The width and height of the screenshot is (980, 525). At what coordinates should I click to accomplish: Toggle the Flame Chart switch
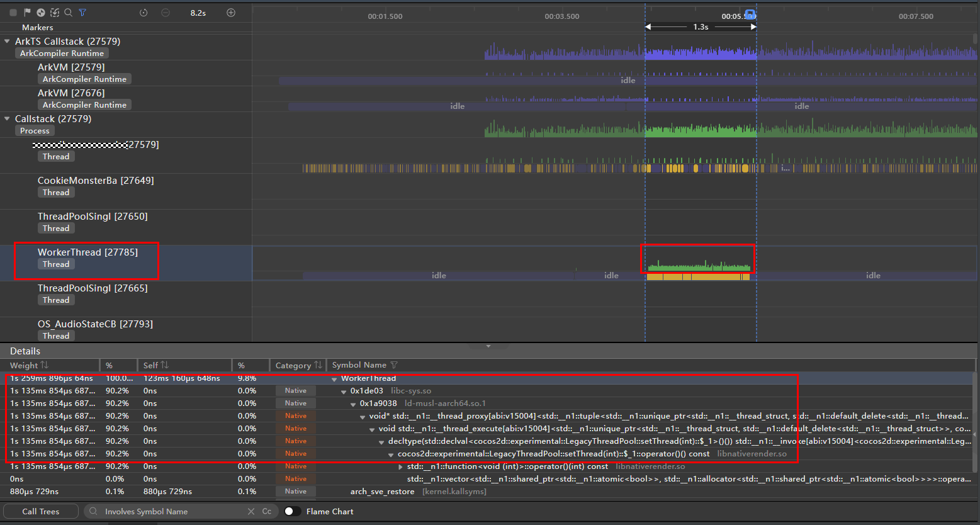tap(292, 511)
